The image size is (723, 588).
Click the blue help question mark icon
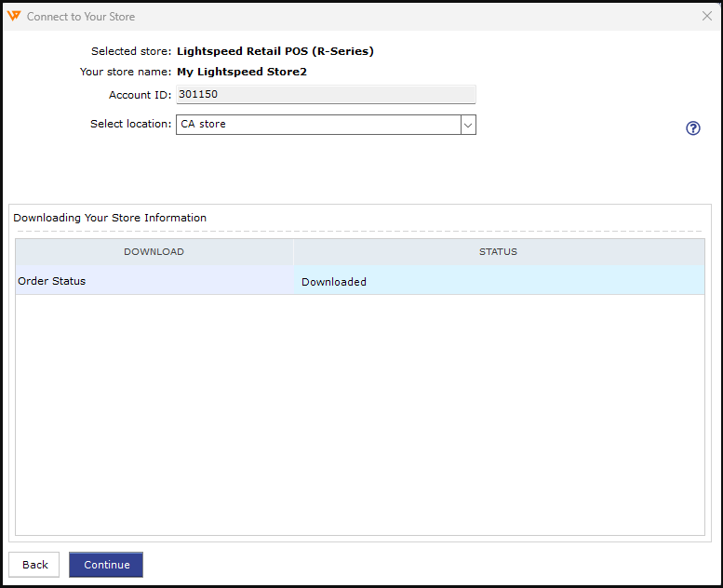point(692,128)
